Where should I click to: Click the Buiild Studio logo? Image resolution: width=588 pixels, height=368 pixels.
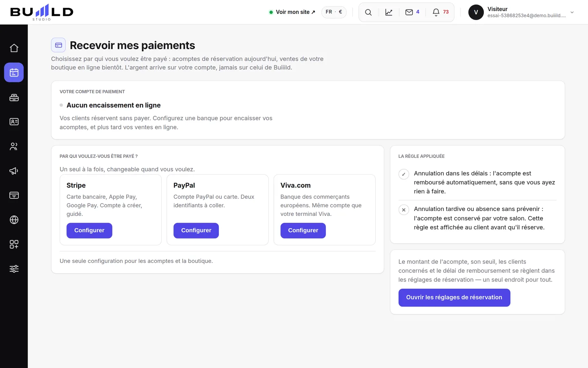point(42,12)
